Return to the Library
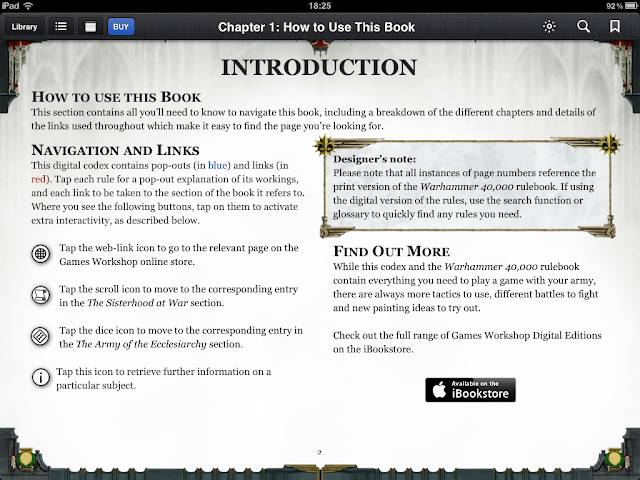Viewport: 640px width, 480px height. [24, 27]
